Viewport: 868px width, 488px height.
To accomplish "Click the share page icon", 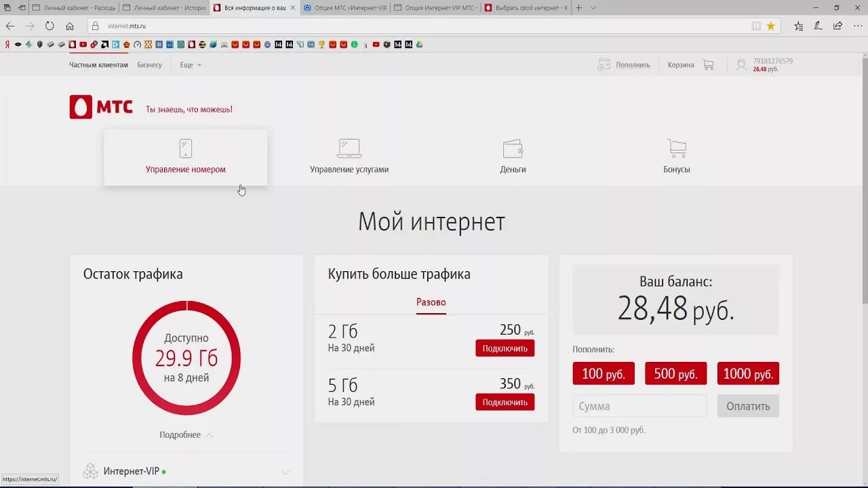I will click(837, 26).
